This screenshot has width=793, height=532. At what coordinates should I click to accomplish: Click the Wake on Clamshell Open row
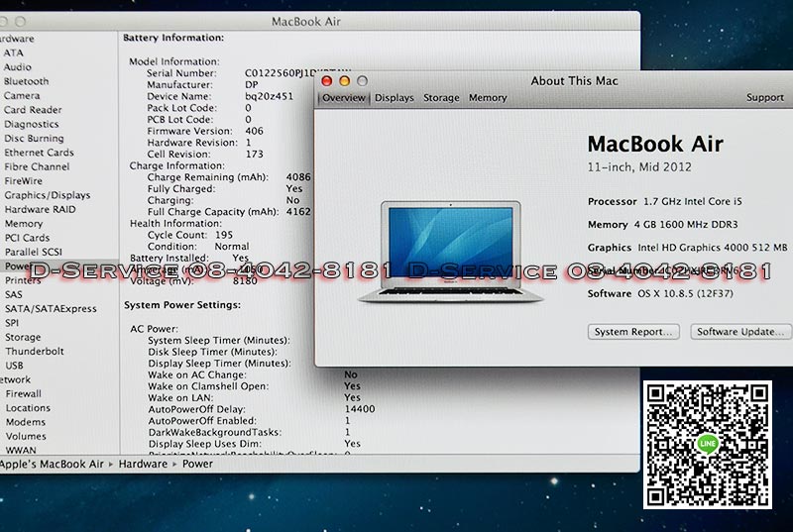[255, 386]
